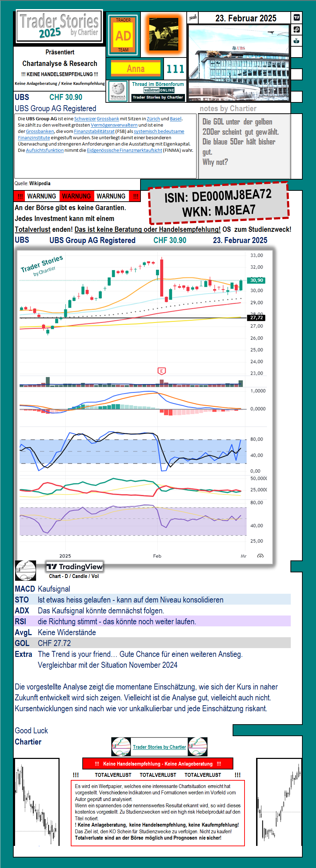The image size is (316, 868).
Task: Open the UBS building photo
Action: 239,63
